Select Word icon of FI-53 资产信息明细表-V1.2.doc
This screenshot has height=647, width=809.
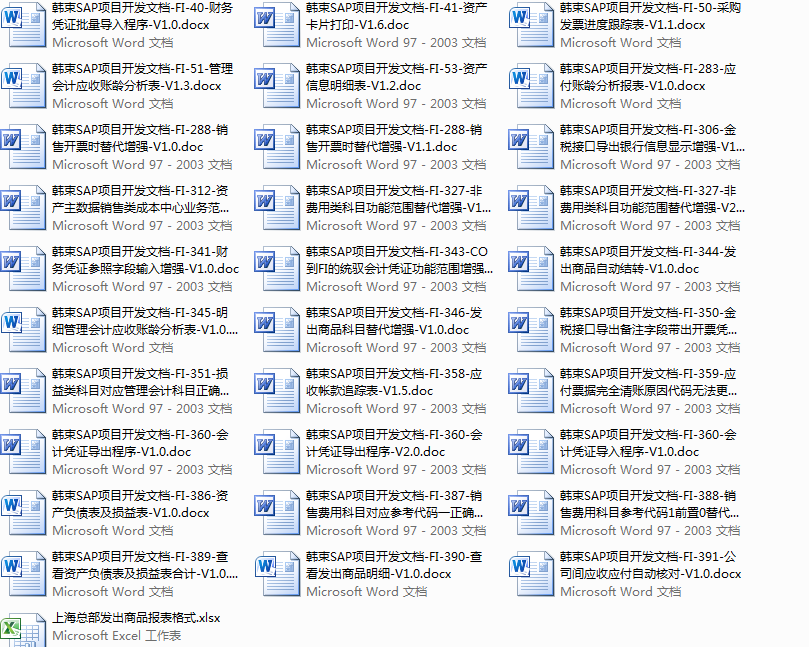click(277, 85)
